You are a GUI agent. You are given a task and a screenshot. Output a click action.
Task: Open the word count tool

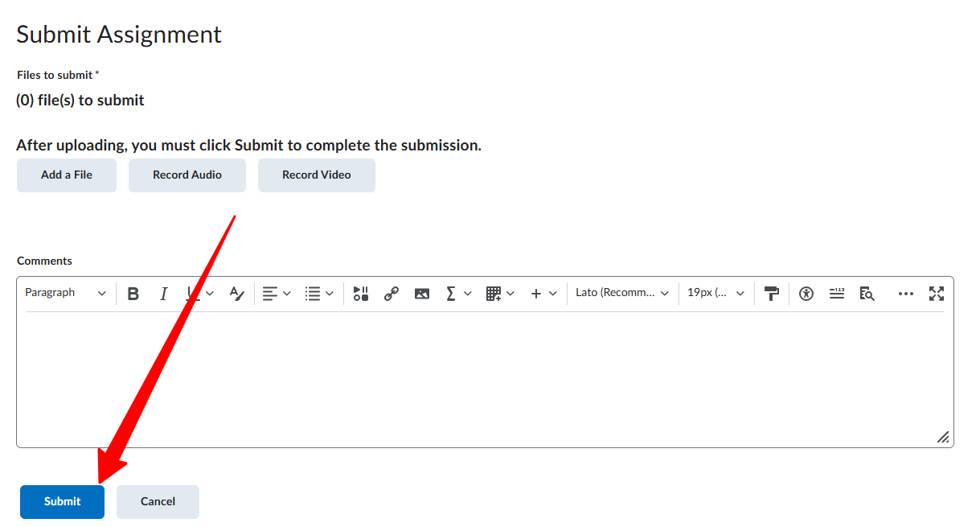[837, 294]
